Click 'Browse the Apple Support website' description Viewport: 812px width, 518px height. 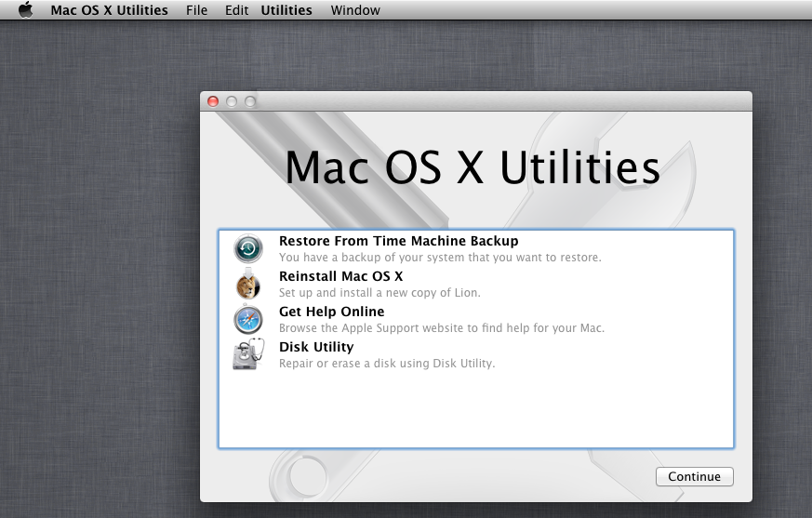point(442,328)
